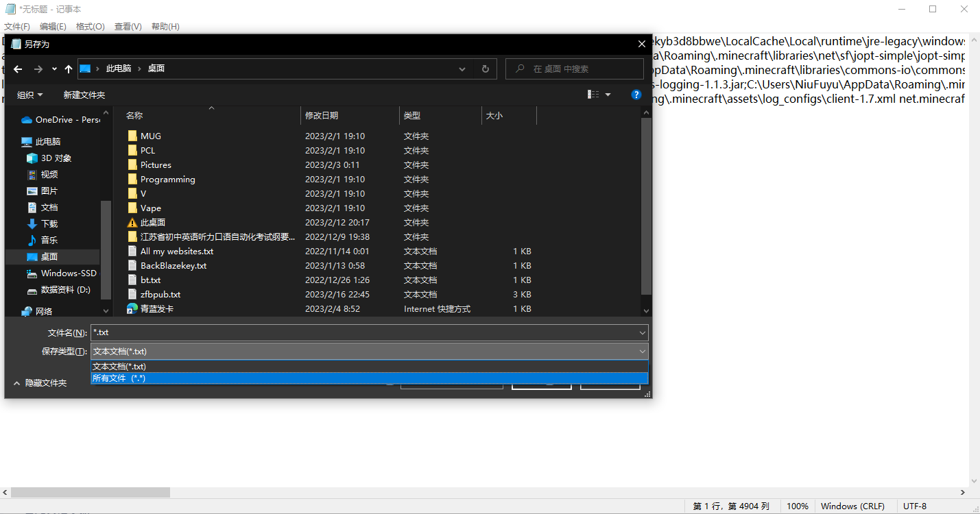Click the Back arrow in the save dialog
Viewport: 980px width, 514px height.
[x=18, y=69]
